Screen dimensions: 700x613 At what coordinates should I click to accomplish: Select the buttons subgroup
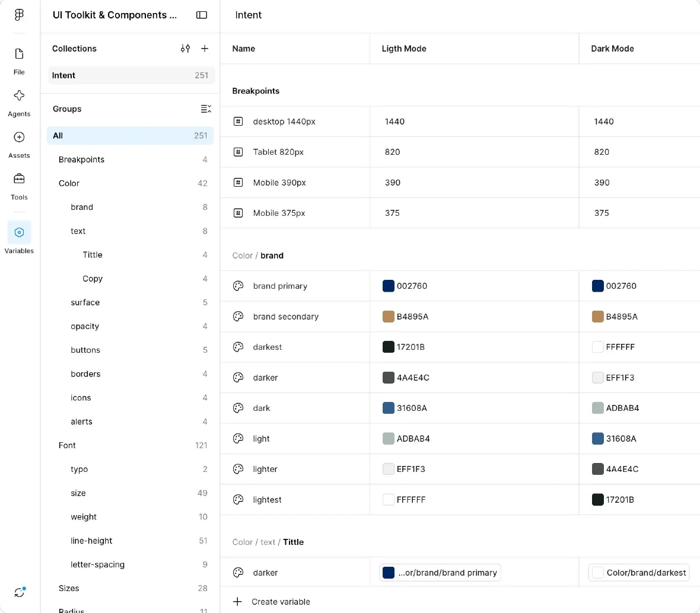[130, 350]
